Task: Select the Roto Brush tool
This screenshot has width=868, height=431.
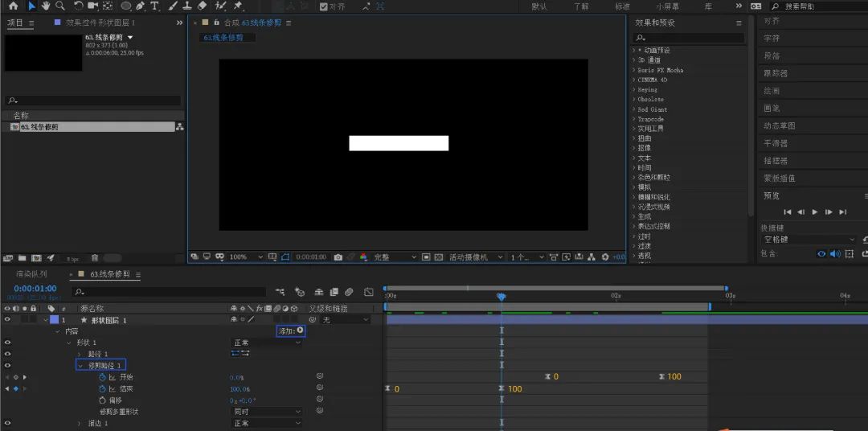Action: (220, 6)
